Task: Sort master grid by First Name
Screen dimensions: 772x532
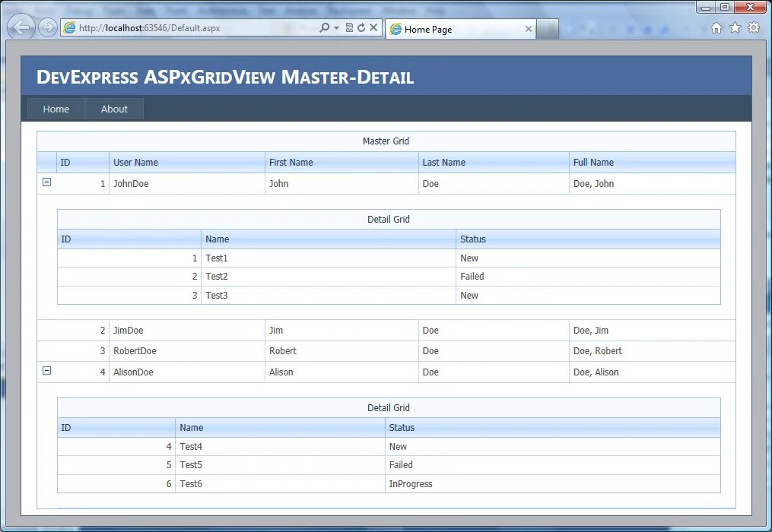Action: pyautogui.click(x=342, y=163)
